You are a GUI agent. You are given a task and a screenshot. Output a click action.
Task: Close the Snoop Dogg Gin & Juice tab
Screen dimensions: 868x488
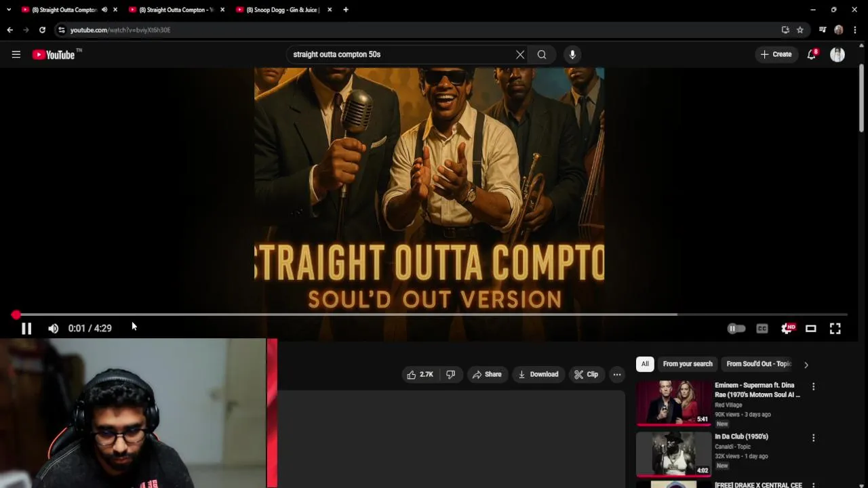(330, 10)
